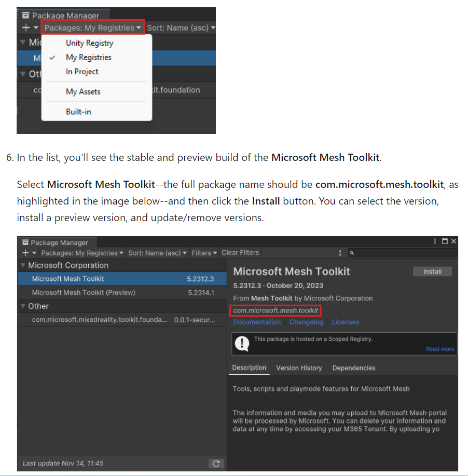Open the Dependencies tab
The height and width of the screenshot is (476, 468).
tap(353, 368)
